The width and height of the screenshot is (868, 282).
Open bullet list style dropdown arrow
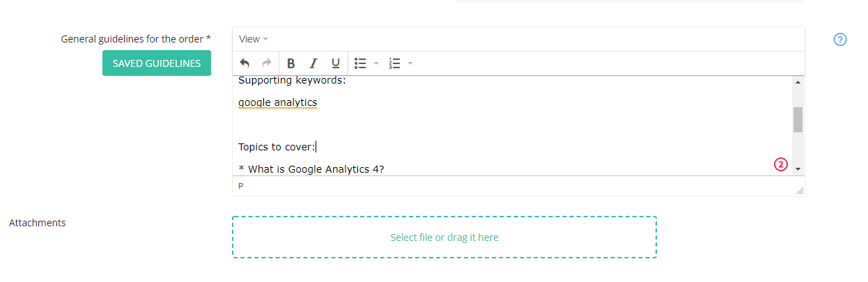(x=376, y=63)
